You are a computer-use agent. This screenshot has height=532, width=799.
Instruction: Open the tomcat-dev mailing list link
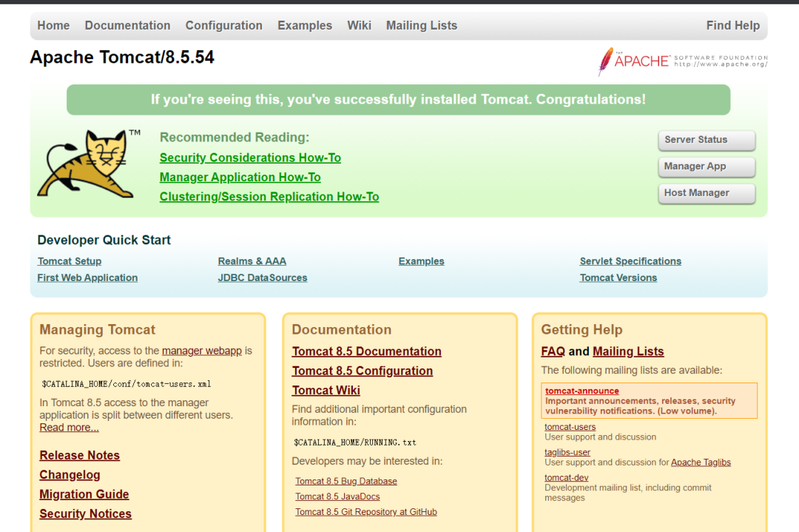click(566, 478)
